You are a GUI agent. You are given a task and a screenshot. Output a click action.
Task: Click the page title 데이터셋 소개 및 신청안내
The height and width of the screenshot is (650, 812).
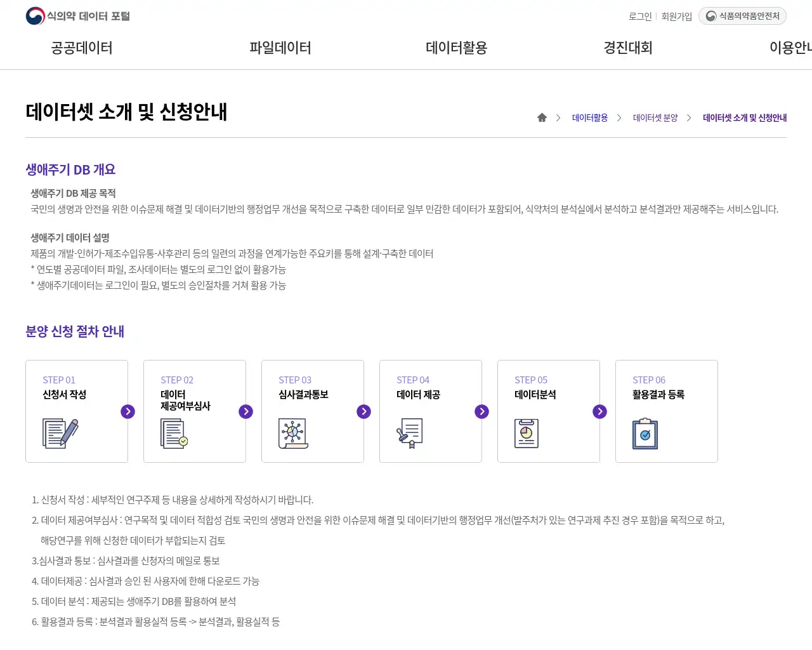tap(126, 112)
